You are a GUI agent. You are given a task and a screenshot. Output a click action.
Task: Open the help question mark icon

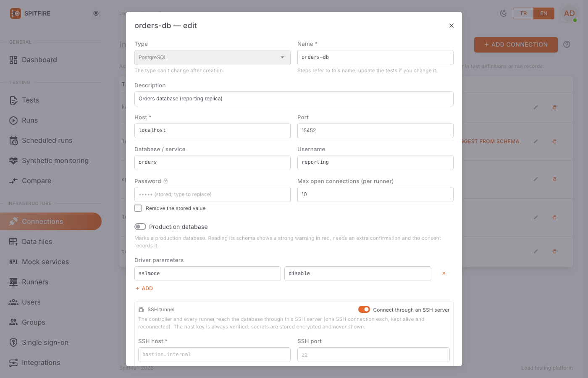(x=567, y=45)
